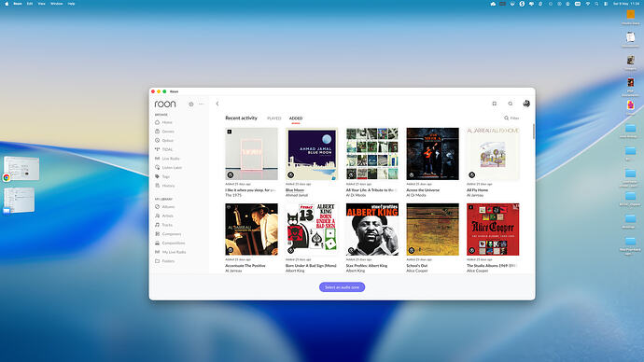Select Chrome window thumbnail in Stage Manager
This screenshot has width=644, height=362.
[21, 169]
